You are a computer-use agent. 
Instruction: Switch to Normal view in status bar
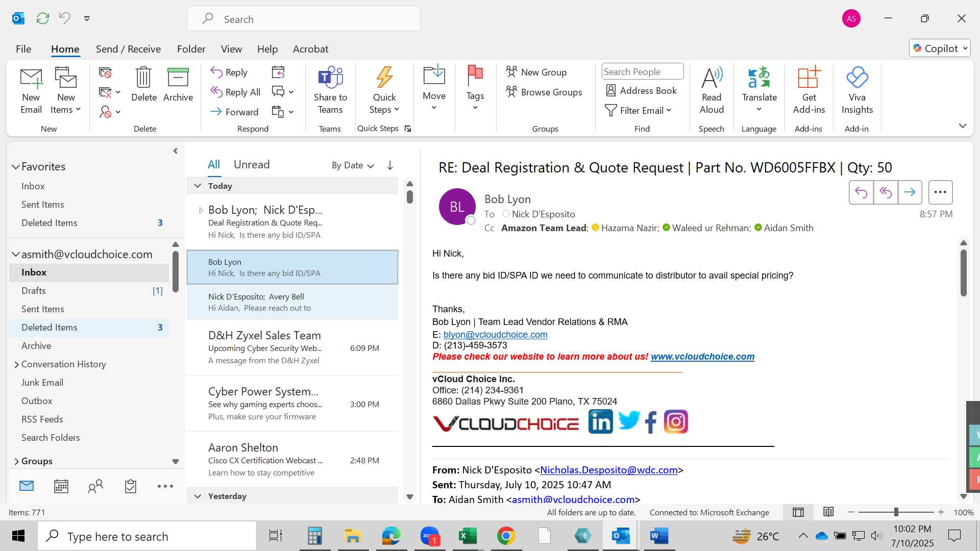click(798, 512)
